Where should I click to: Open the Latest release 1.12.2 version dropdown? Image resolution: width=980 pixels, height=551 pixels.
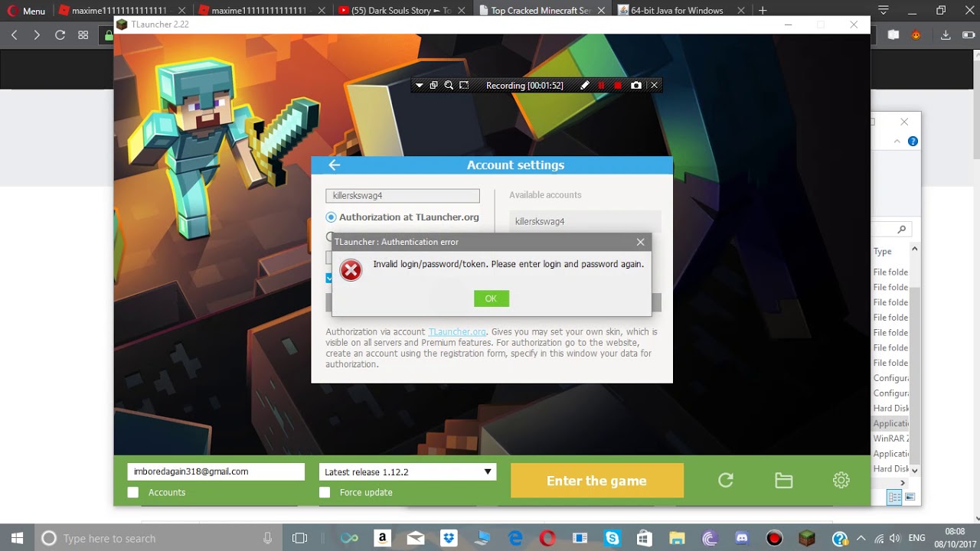(407, 472)
